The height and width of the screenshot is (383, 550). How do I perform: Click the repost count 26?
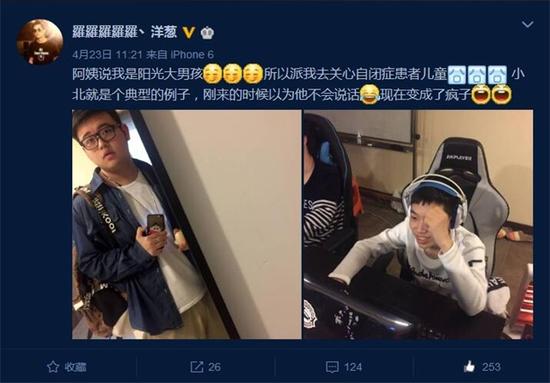pyautogui.click(x=214, y=367)
